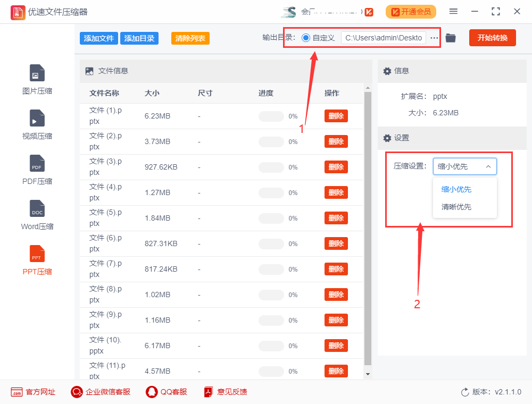
Task: Click version text v2.1.1.0
Action: click(508, 392)
